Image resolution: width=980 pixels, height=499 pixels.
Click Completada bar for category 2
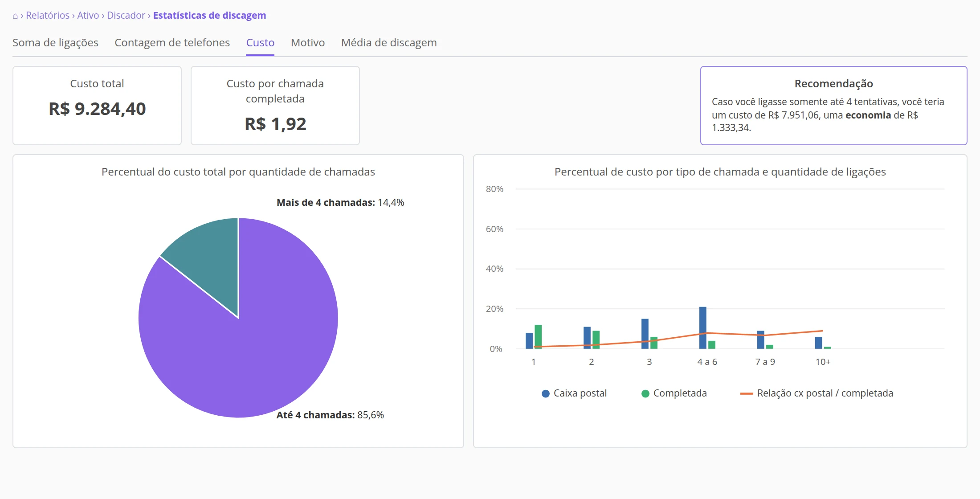(x=596, y=340)
